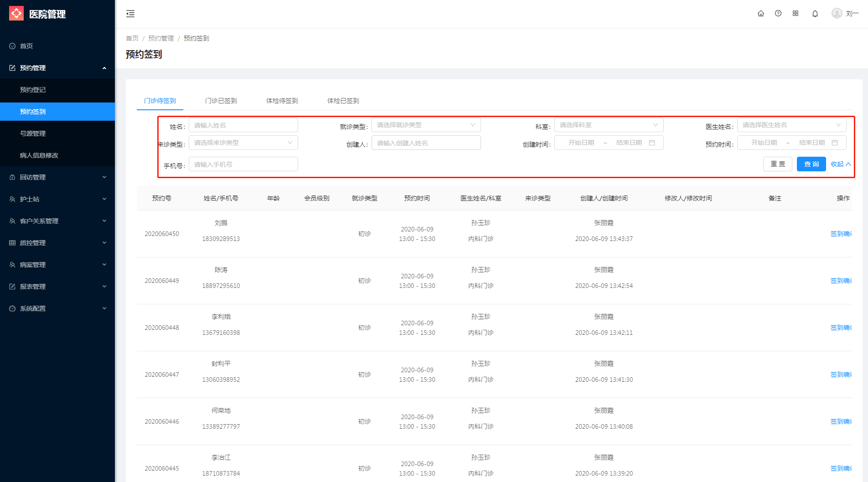Switch to the 体检待签到 tab
Viewport: 868px width, 482px height.
click(x=282, y=101)
